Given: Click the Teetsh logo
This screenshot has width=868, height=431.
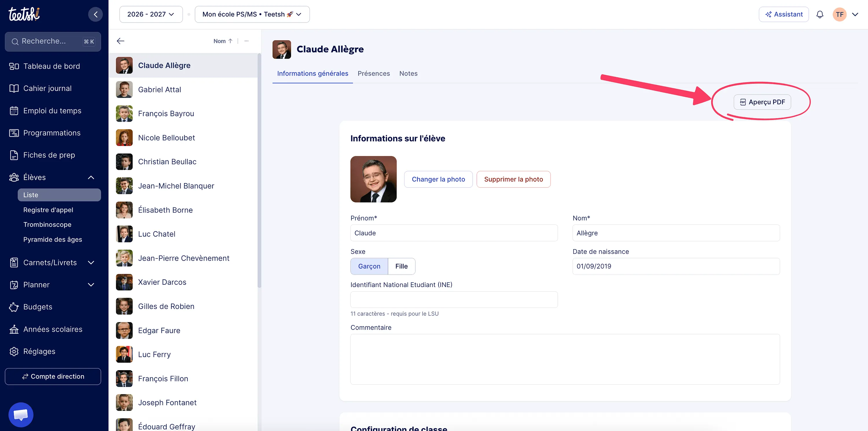Looking at the screenshot, I should 24,14.
